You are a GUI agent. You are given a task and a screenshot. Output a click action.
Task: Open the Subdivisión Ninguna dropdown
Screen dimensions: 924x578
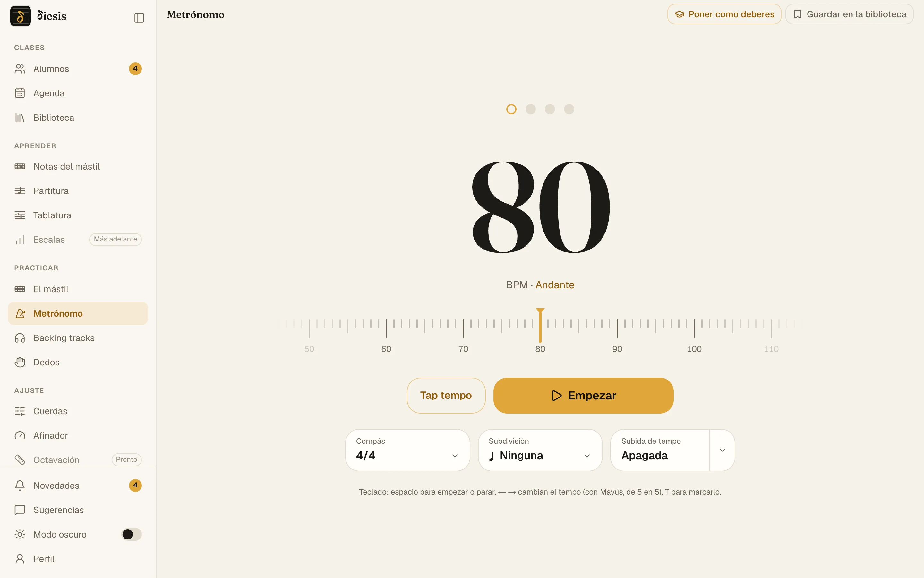[x=540, y=450]
